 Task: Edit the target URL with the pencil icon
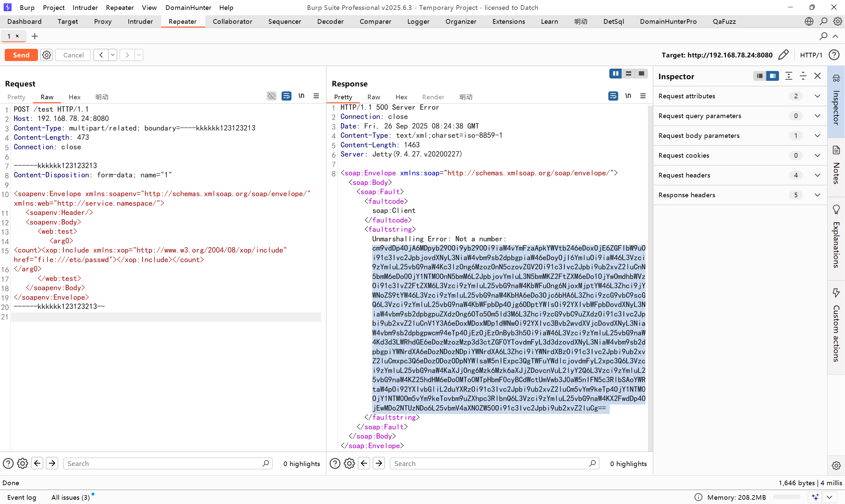[783, 55]
